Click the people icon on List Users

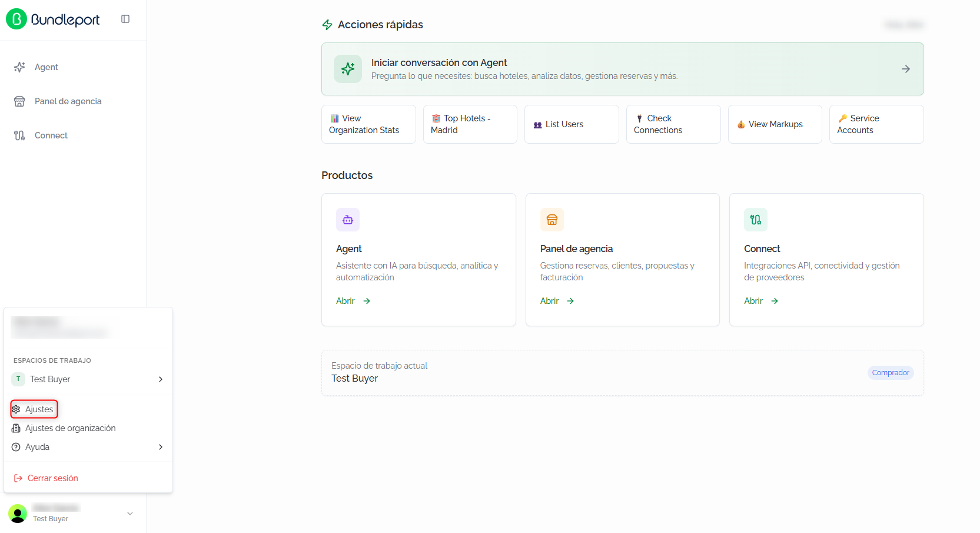click(x=538, y=125)
